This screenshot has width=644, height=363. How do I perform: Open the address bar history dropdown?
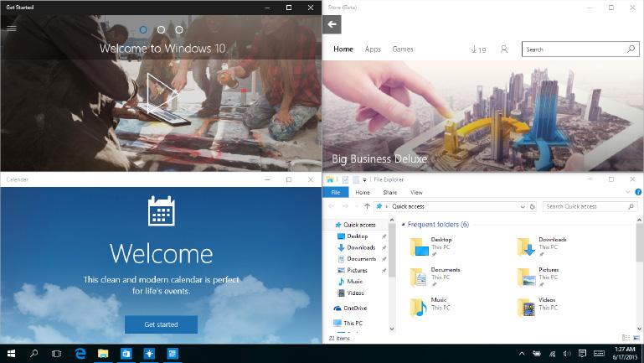523,206
